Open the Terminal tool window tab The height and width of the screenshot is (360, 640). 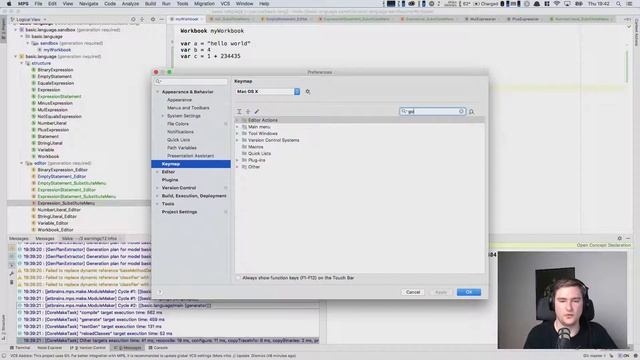tap(20, 348)
